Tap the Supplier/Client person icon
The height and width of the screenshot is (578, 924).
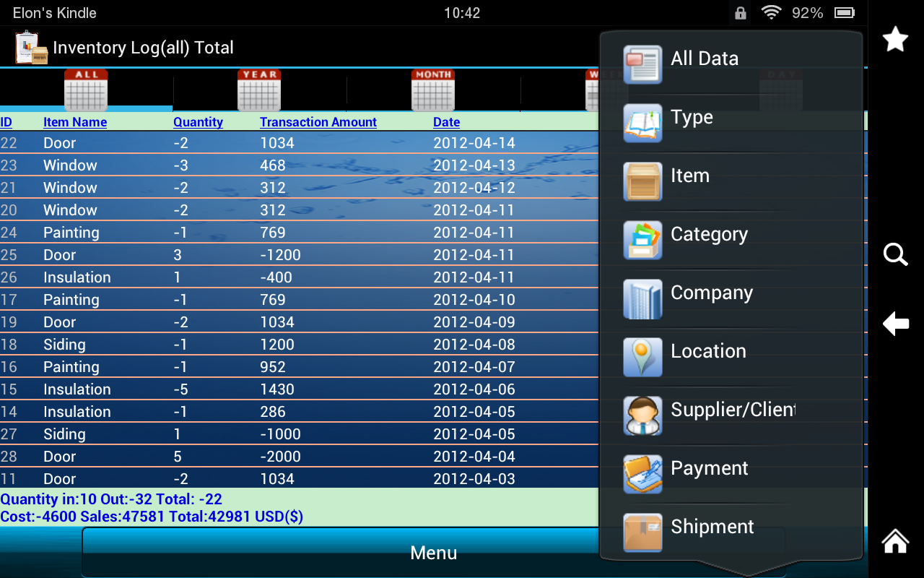point(642,416)
